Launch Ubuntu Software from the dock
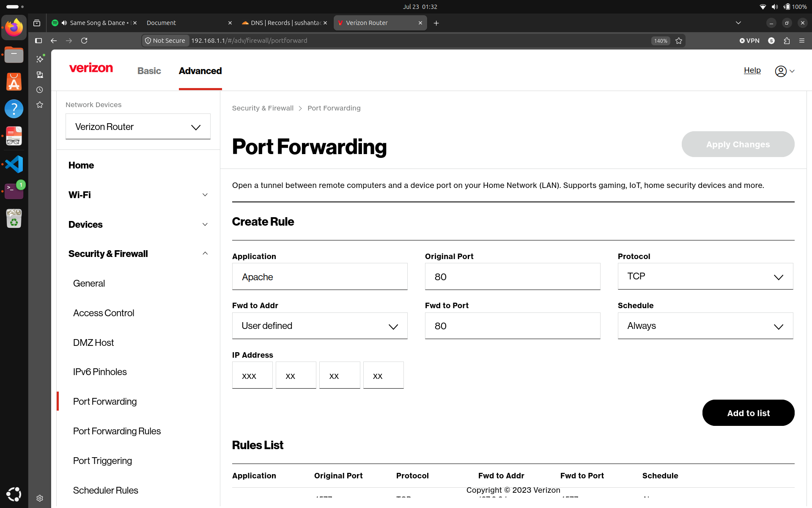The width and height of the screenshot is (812, 508). [14, 82]
